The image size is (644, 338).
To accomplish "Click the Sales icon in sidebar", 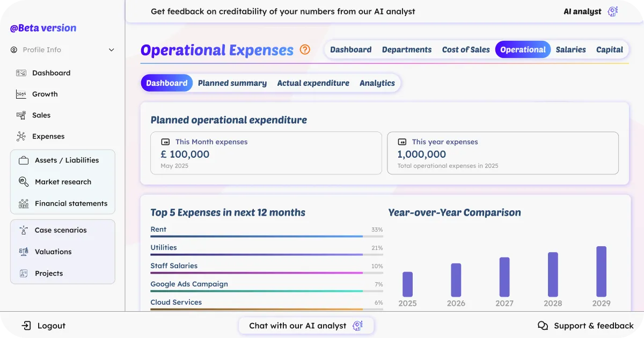I will (21, 115).
